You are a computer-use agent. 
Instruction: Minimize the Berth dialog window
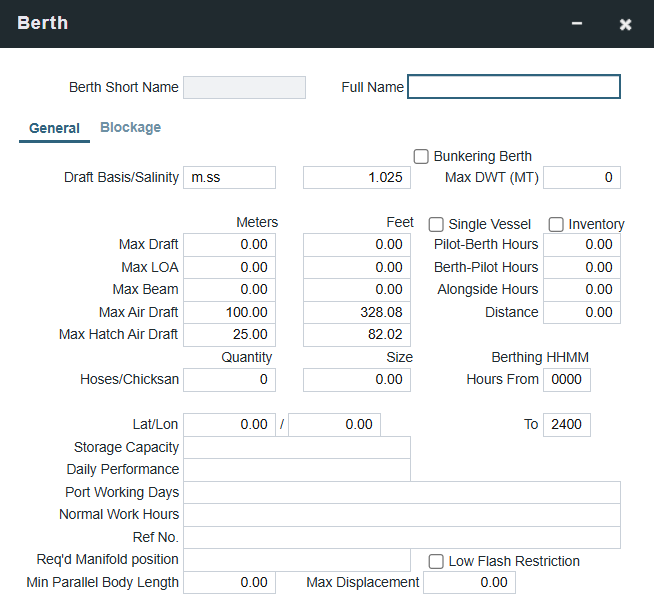(x=577, y=24)
